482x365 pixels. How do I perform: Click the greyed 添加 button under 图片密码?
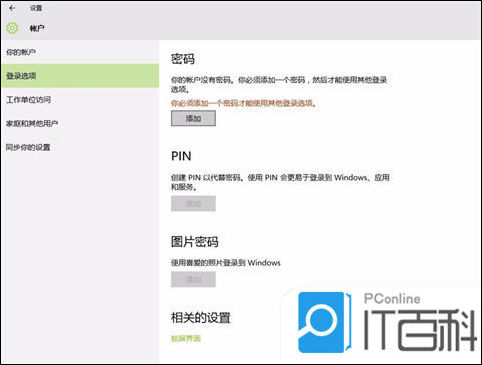coord(193,279)
